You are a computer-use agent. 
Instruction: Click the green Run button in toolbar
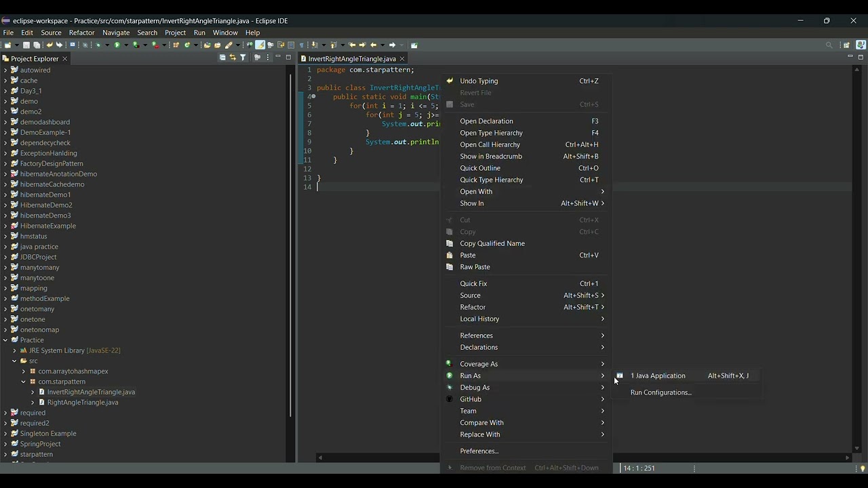click(x=117, y=45)
